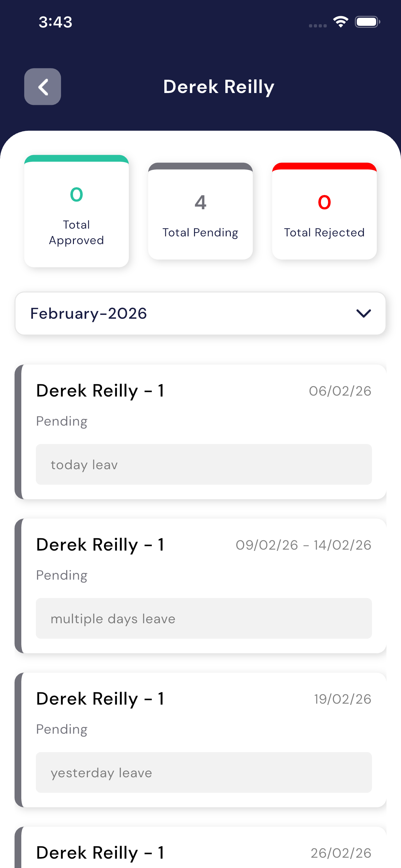Image resolution: width=401 pixels, height=868 pixels.
Task: Tap the 'multiple days leave' reason box
Action: [203, 618]
